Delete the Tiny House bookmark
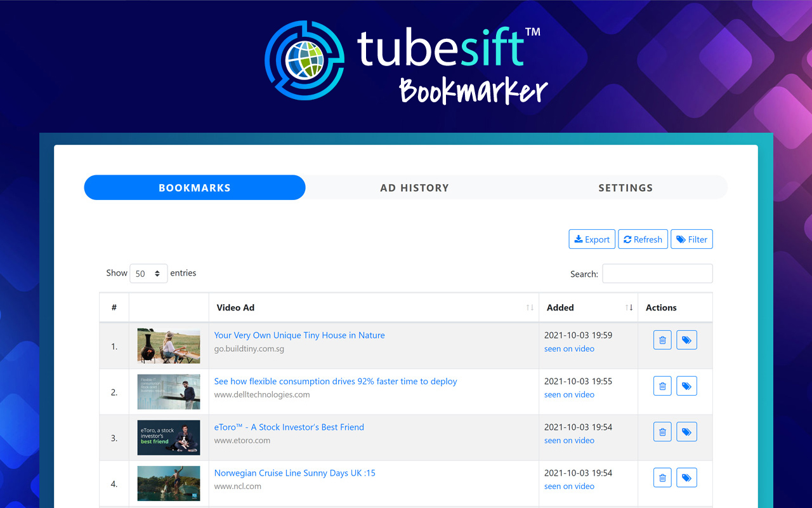812x508 pixels. pyautogui.click(x=662, y=340)
